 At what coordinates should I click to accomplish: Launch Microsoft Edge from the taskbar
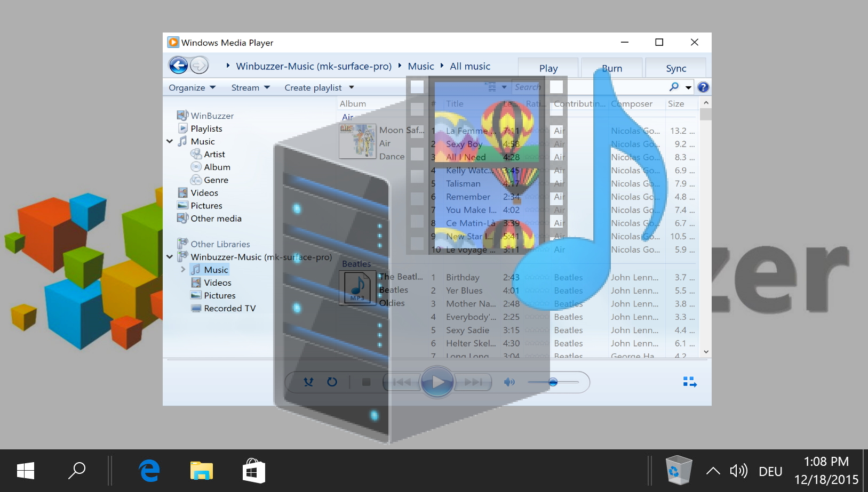pyautogui.click(x=149, y=471)
